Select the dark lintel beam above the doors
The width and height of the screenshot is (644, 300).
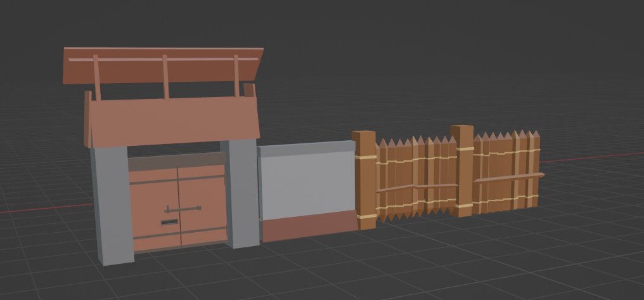tap(177, 162)
